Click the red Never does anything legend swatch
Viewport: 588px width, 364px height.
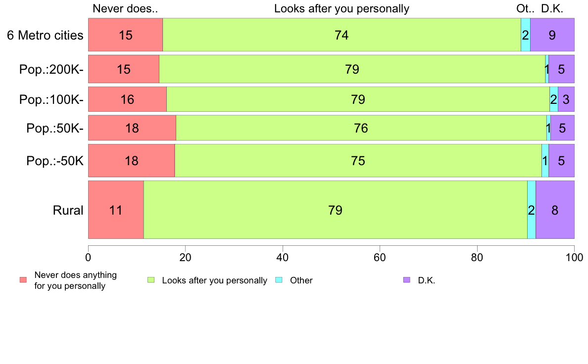[x=23, y=280]
